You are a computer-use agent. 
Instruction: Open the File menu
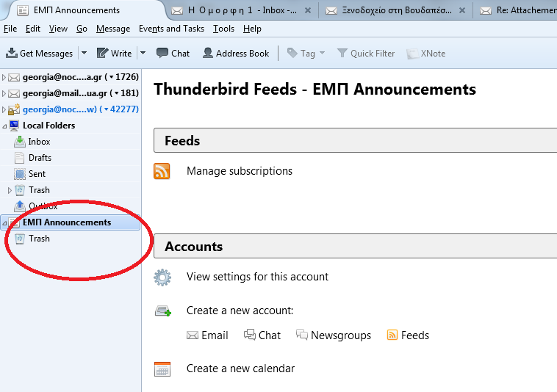coord(10,29)
